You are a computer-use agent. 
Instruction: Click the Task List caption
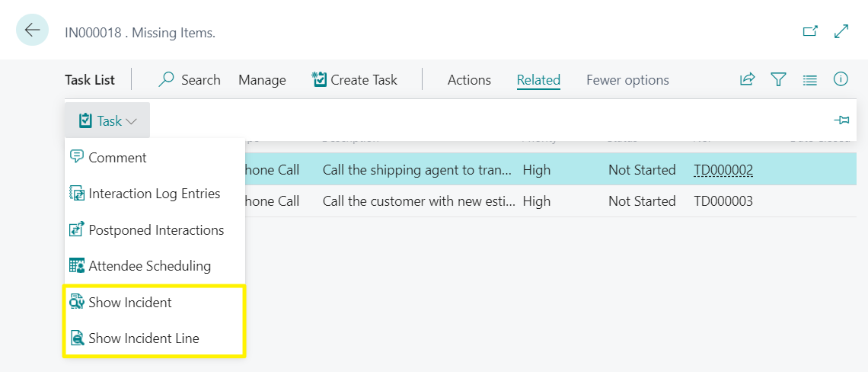(90, 80)
